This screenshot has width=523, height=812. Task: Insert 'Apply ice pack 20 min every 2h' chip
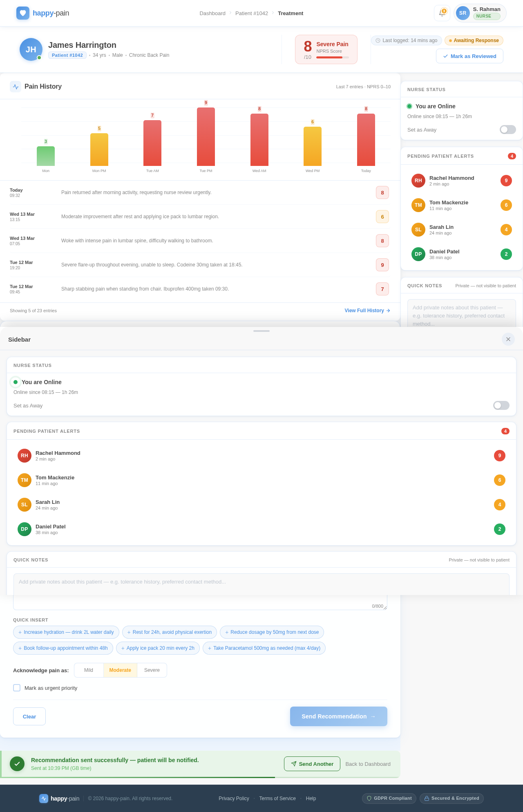click(158, 648)
